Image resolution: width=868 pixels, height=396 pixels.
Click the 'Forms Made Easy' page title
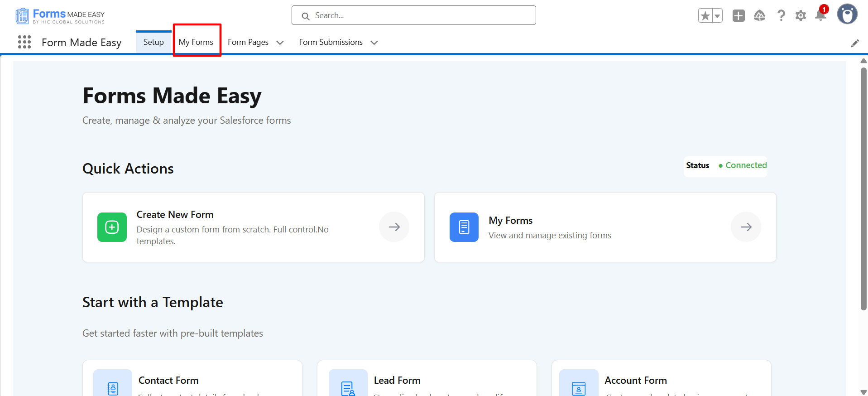click(172, 96)
